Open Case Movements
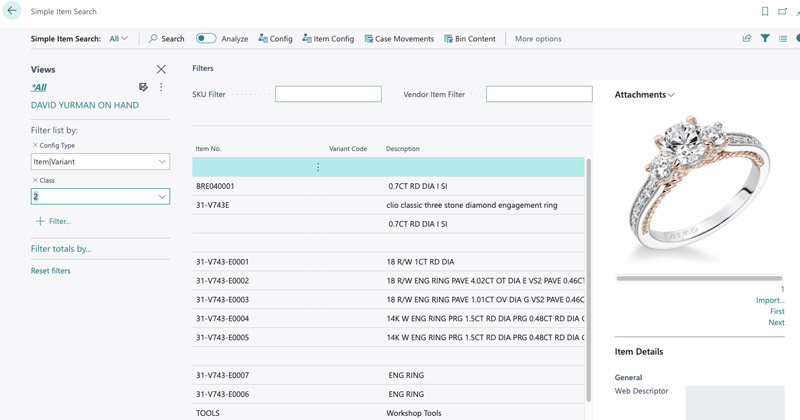Screen dimensions: 800x420 (399, 39)
